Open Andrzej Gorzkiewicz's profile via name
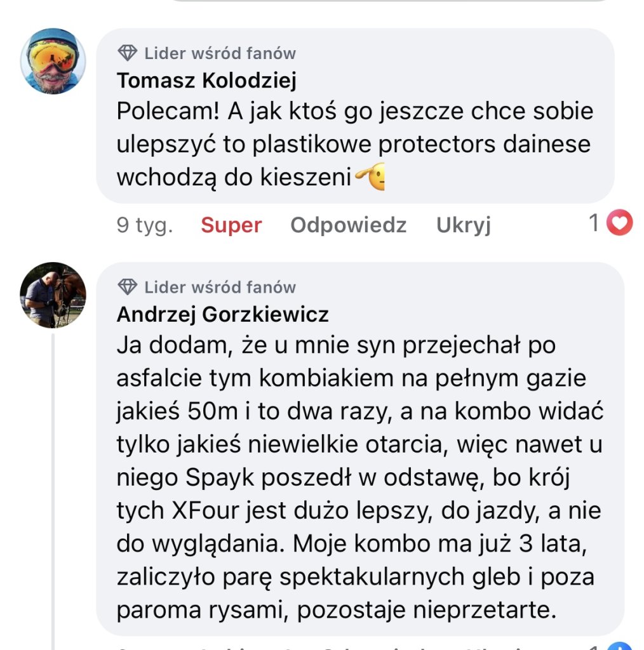Image resolution: width=644 pixels, height=650 pixels. 223,314
